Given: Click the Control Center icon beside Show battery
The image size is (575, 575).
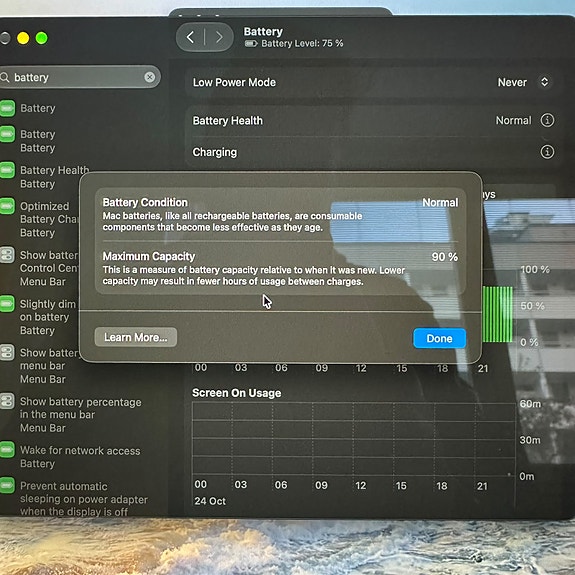Looking at the screenshot, I should click(x=7, y=255).
